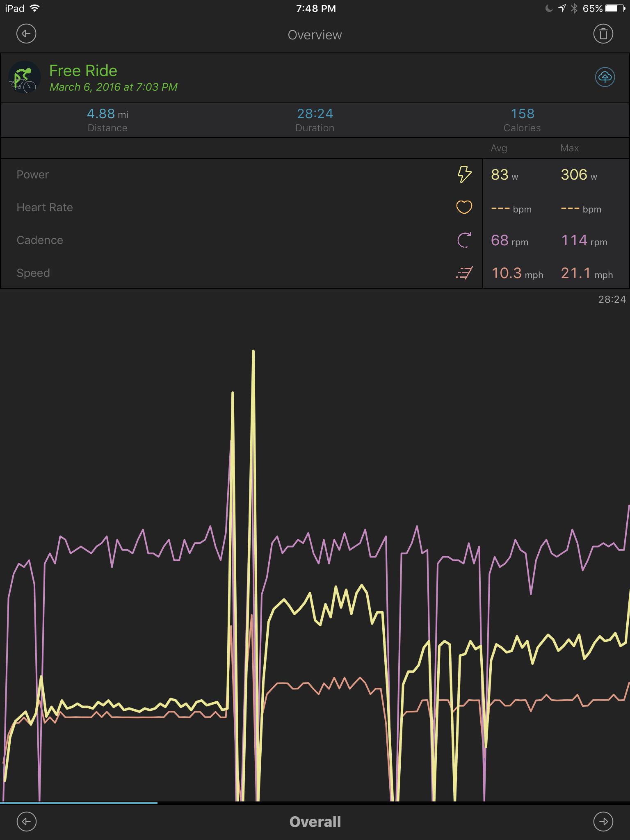Screen dimensions: 630x840
Task: Tap the Bluetooth status icon
Action: 574,8
